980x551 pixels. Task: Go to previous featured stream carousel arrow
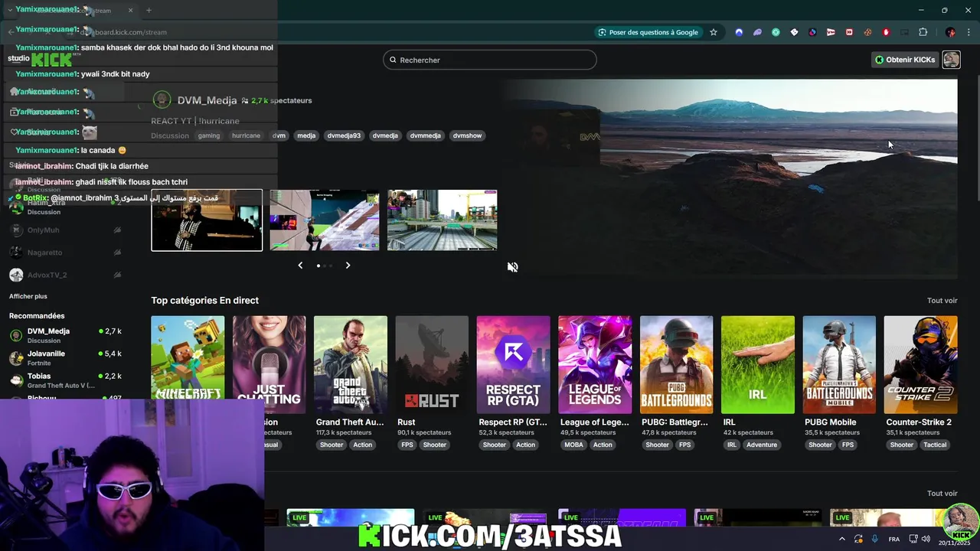click(300, 266)
